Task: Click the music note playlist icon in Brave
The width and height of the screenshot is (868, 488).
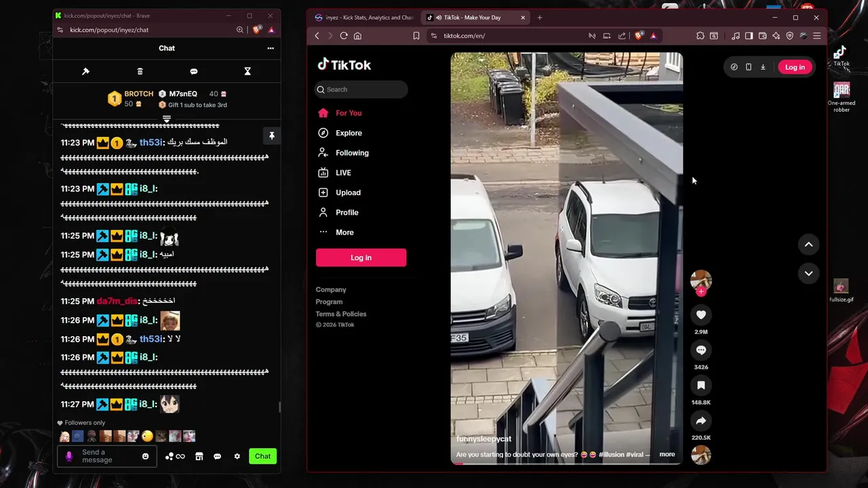Action: click(736, 36)
